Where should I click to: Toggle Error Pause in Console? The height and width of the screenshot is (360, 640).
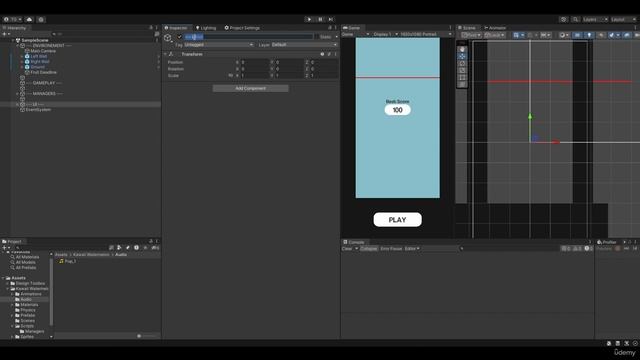point(391,249)
